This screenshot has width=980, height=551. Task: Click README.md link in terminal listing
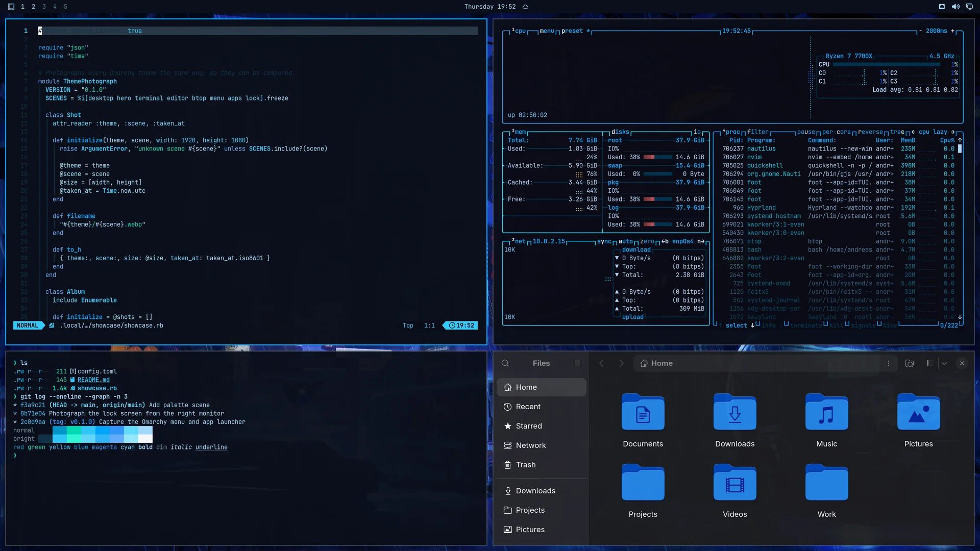tap(93, 380)
